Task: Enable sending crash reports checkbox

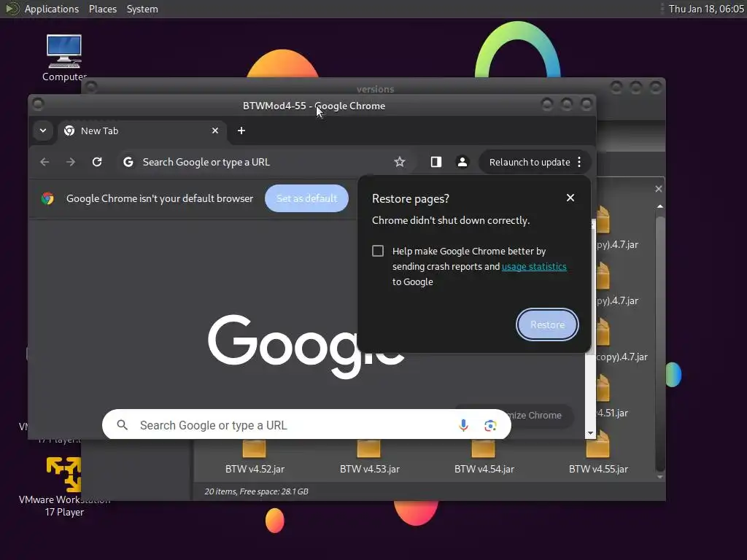Action: 378,251
